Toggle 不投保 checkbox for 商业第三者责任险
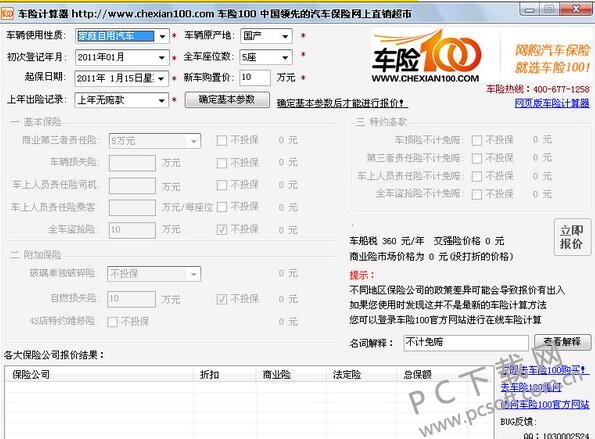Image resolution: width=595 pixels, height=439 pixels. click(222, 141)
